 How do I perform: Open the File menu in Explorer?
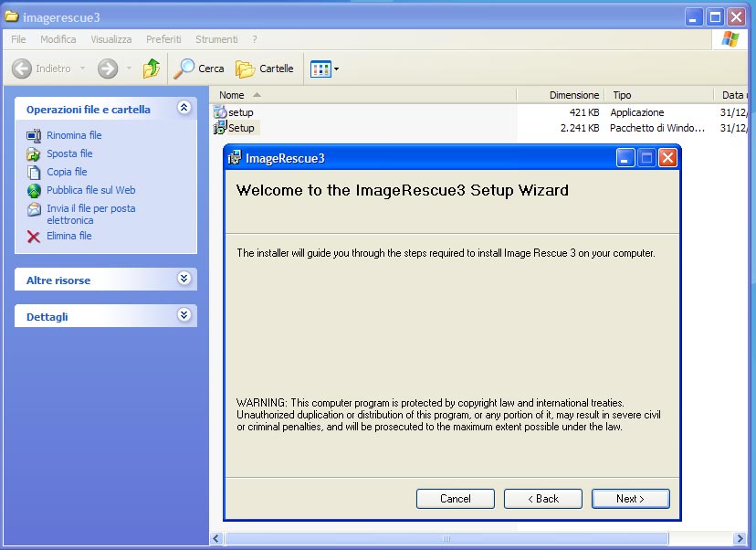tap(18, 39)
